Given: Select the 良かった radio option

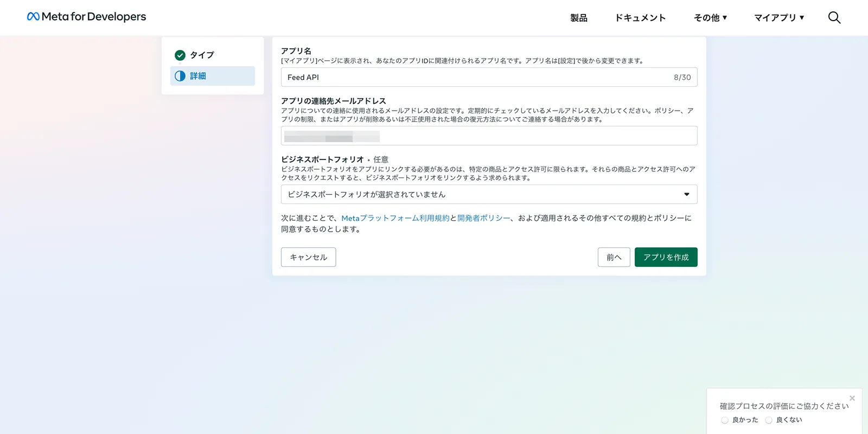Looking at the screenshot, I should pos(725,420).
